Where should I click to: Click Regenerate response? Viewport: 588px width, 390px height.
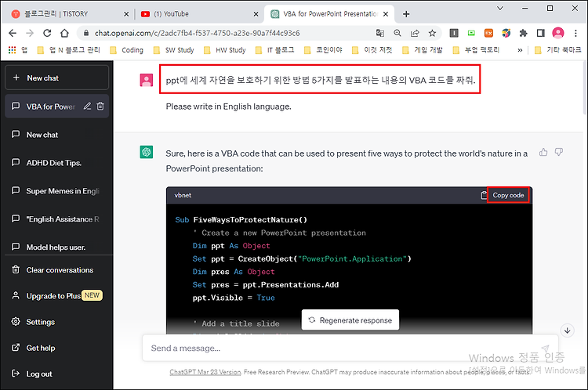click(x=350, y=320)
